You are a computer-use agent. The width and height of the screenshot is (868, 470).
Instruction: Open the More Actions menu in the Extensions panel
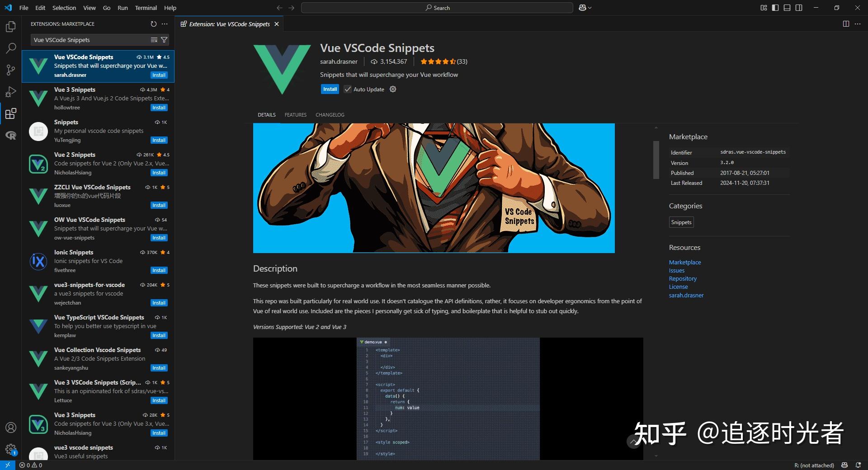pyautogui.click(x=164, y=24)
